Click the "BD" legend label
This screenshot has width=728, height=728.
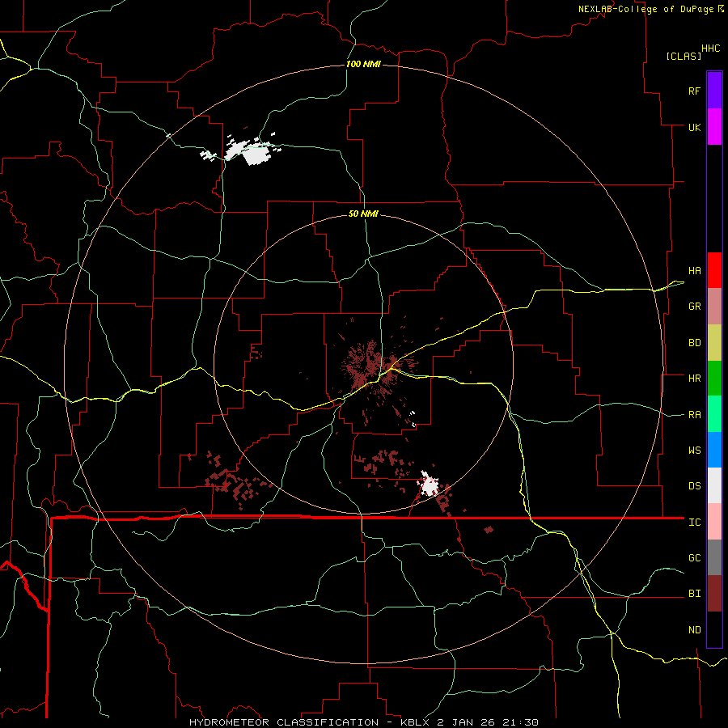pyautogui.click(x=694, y=343)
